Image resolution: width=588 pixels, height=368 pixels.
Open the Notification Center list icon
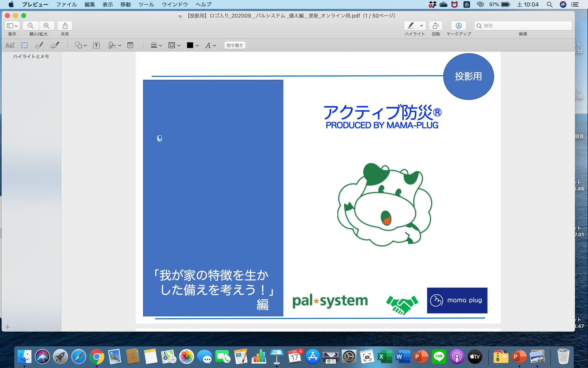click(575, 5)
